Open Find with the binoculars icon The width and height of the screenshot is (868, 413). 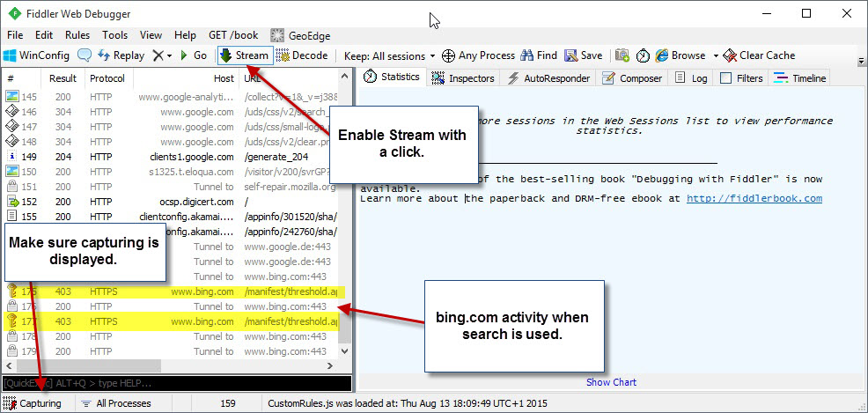coord(539,55)
